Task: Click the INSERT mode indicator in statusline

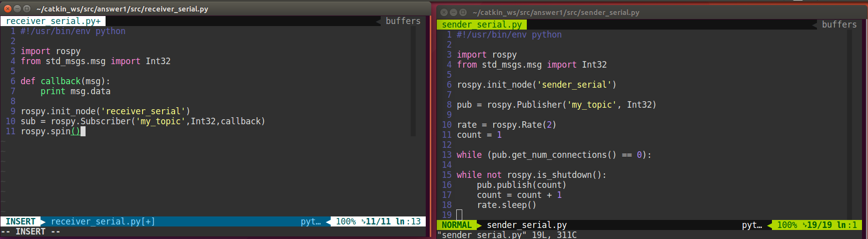Action: coord(21,221)
